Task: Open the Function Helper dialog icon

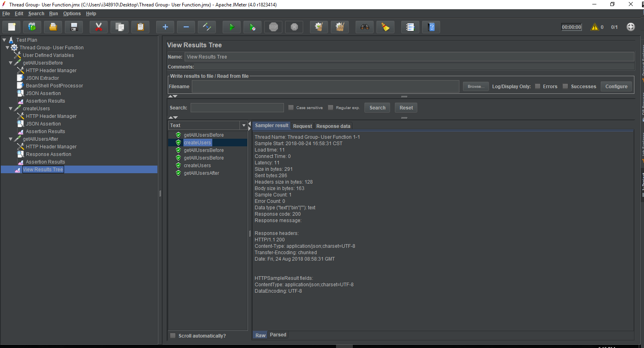Action: 410,27
